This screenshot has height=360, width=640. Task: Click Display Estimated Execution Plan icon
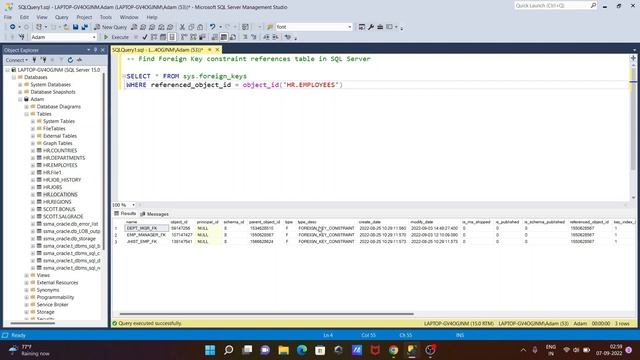pyautogui.click(x=154, y=37)
